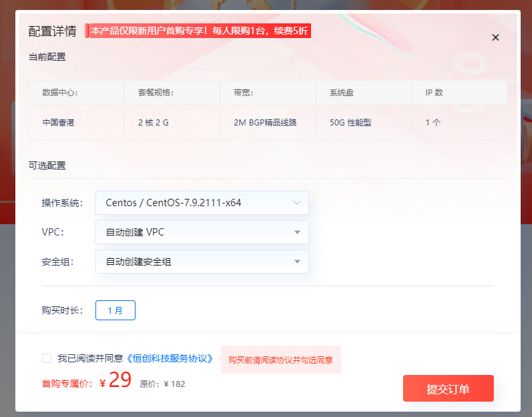Click the 操作系统 field label
532x417 pixels.
[x=62, y=203]
